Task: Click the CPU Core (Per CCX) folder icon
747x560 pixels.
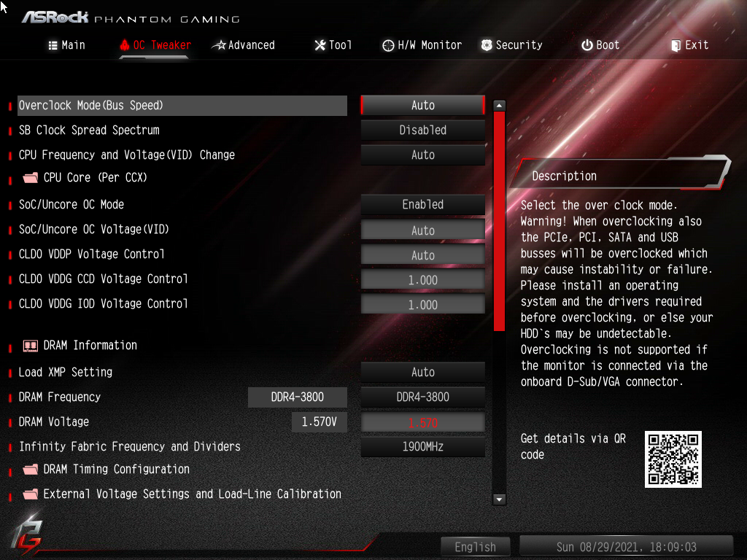Action: click(31, 178)
